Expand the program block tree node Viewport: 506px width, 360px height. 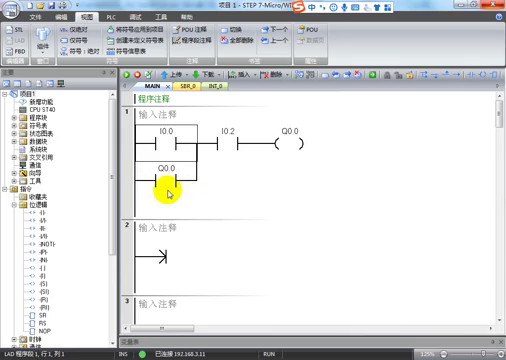(14, 118)
